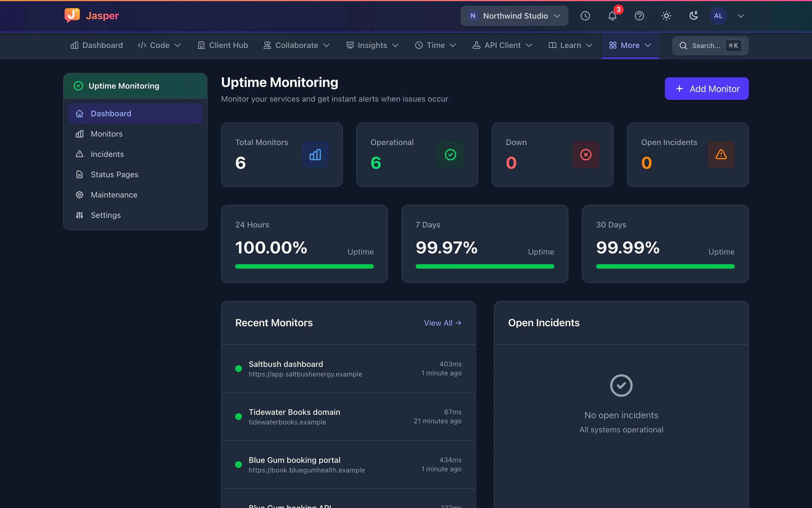Expand the Learn menu

click(x=570, y=45)
